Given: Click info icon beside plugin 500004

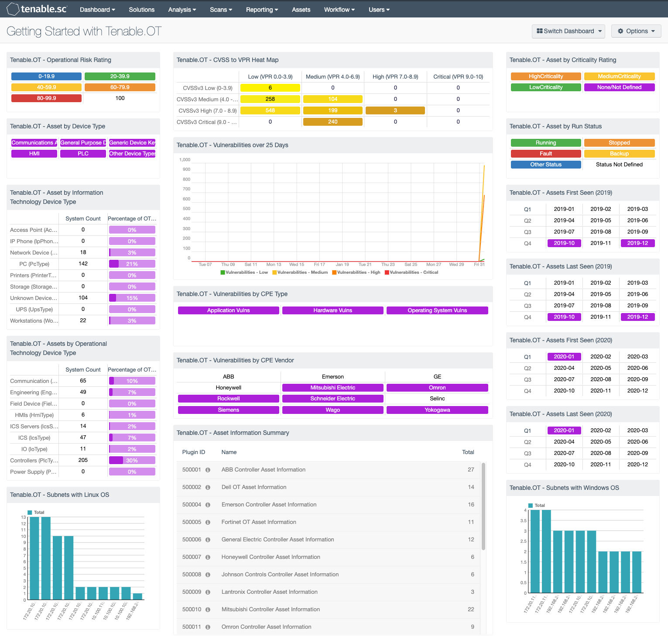Looking at the screenshot, I should pyautogui.click(x=208, y=505).
